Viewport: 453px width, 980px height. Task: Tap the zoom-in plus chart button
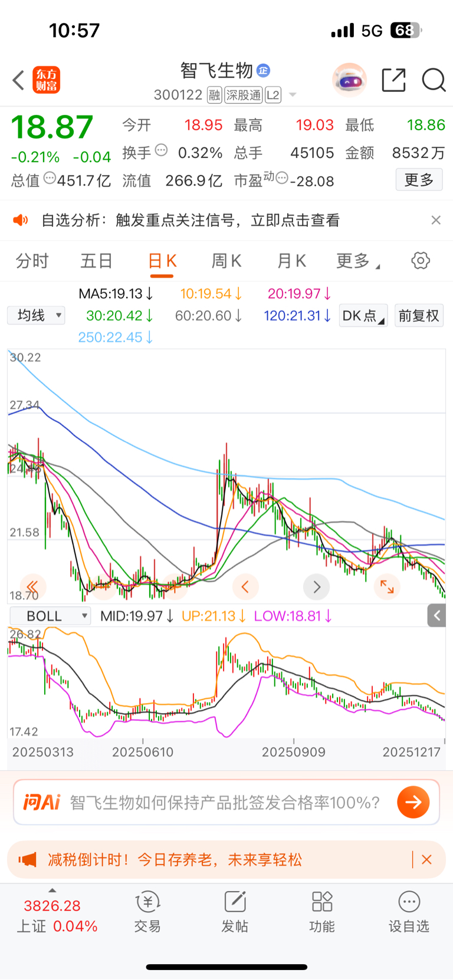click(x=175, y=586)
